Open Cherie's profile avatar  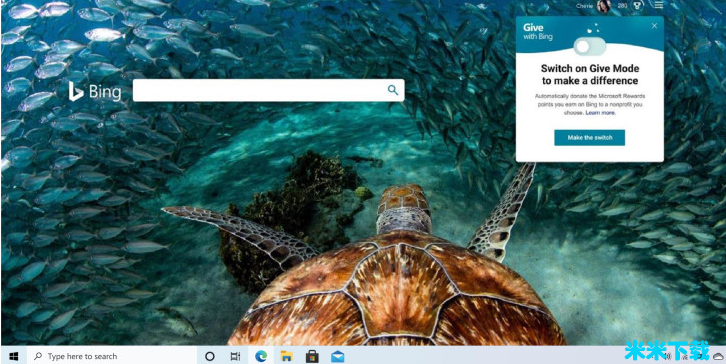[x=603, y=6]
